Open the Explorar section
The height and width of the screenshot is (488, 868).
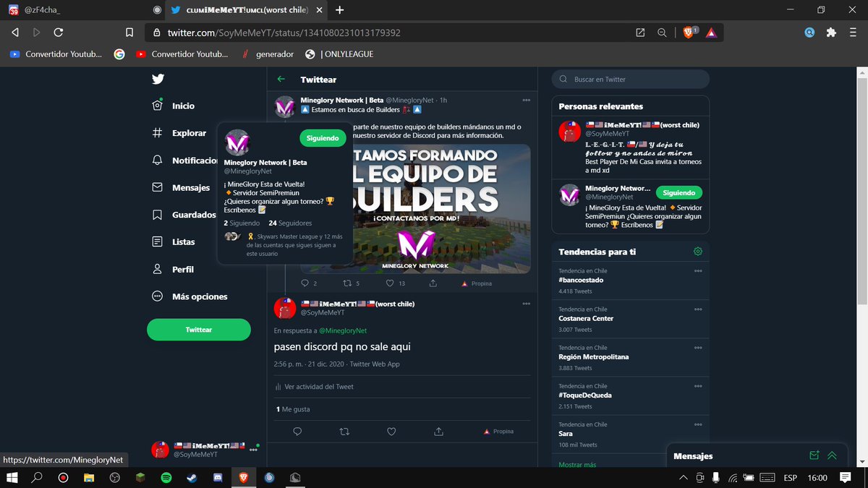pos(179,133)
